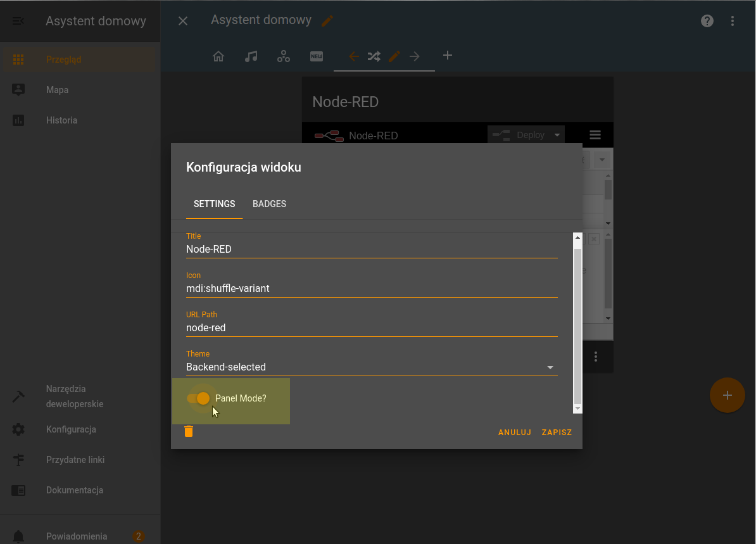The image size is (756, 544).
Task: Open Przydatne linki in the sidebar
Action: tap(80, 460)
